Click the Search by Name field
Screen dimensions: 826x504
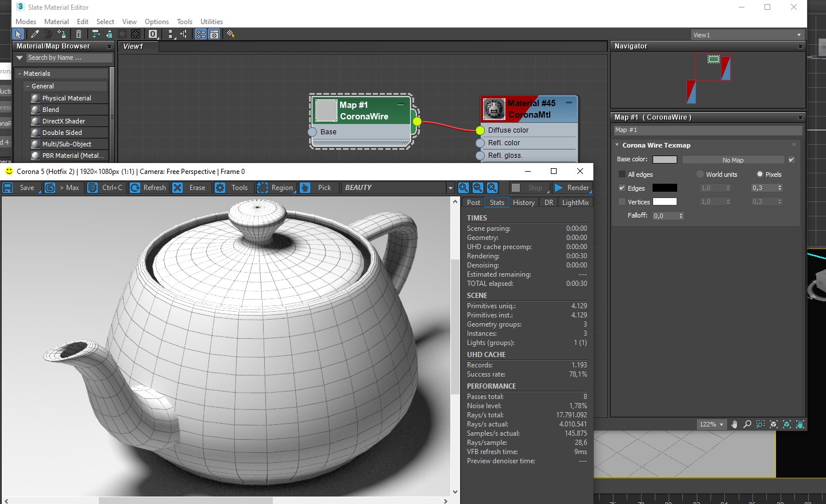(69, 58)
